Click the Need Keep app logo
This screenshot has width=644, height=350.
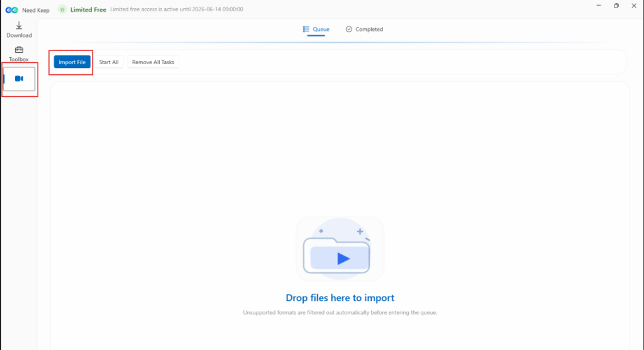tap(11, 10)
